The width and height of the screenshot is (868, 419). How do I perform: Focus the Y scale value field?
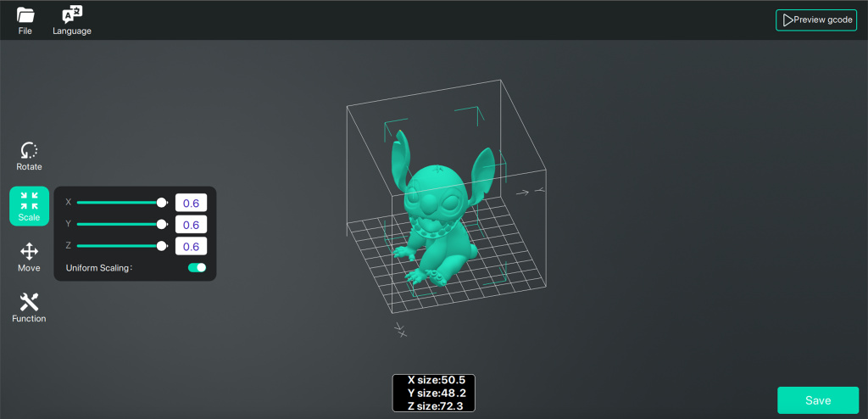coord(191,225)
